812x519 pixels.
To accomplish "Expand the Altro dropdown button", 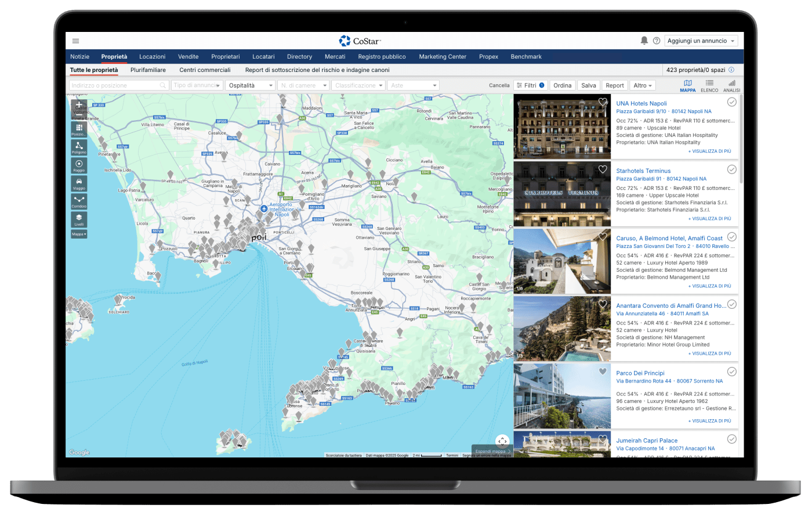I will coord(643,85).
